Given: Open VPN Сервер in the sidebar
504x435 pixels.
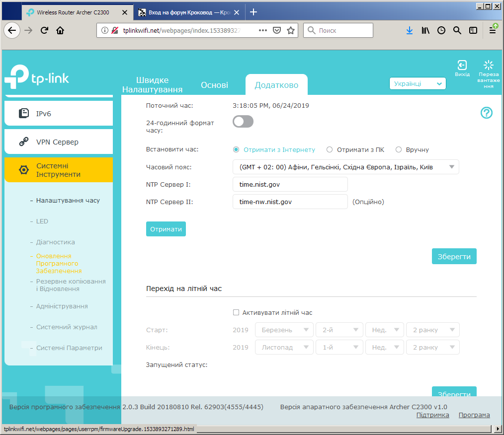Looking at the screenshot, I should (59, 142).
